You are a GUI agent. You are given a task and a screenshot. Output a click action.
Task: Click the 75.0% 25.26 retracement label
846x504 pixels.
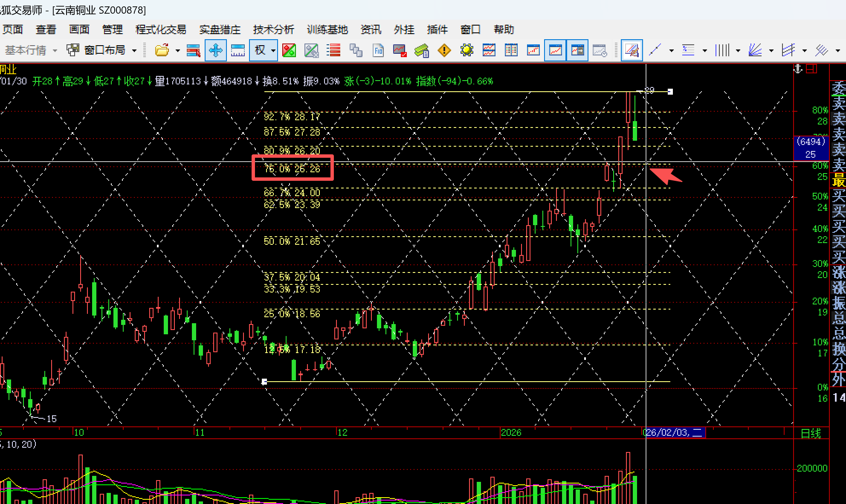coord(292,169)
